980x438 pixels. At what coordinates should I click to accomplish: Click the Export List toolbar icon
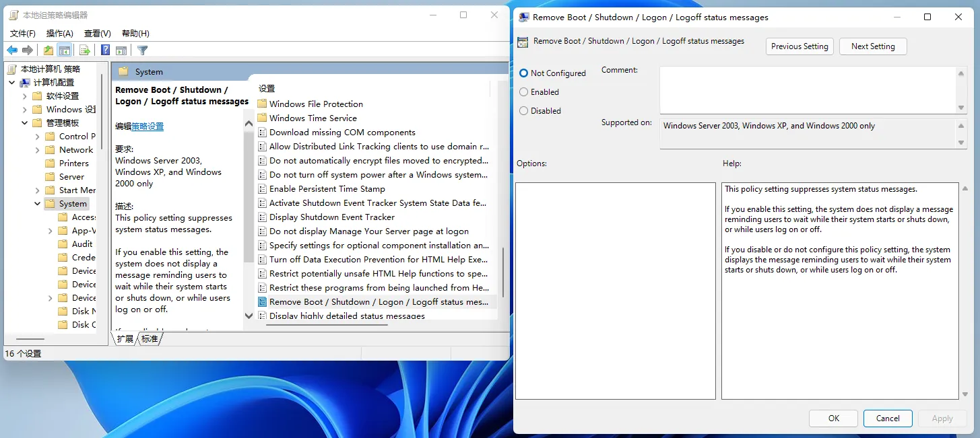(85, 50)
